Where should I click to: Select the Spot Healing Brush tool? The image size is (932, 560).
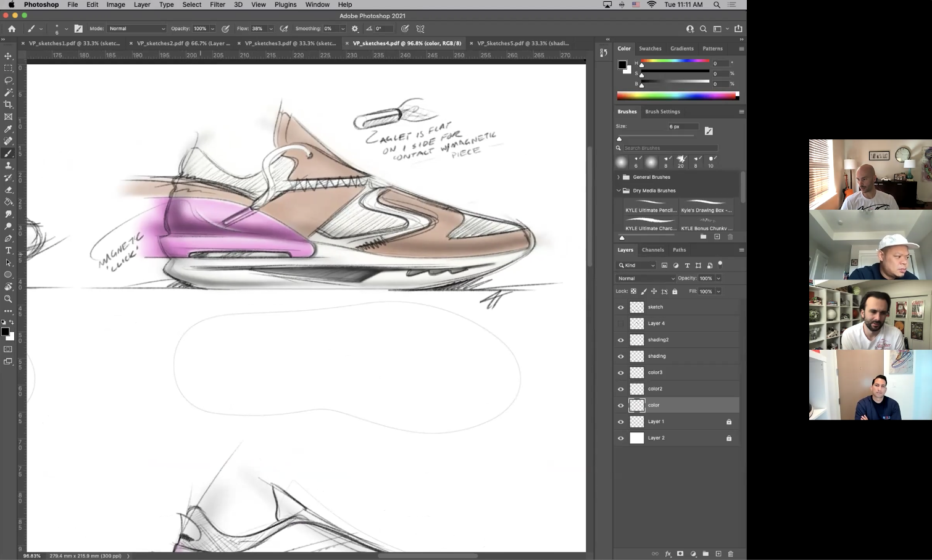coord(8,141)
